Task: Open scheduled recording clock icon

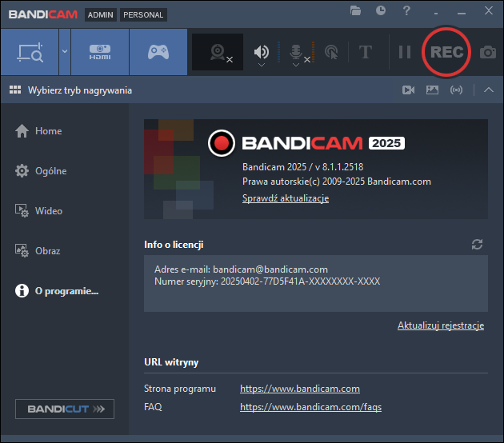Action: 381,10
